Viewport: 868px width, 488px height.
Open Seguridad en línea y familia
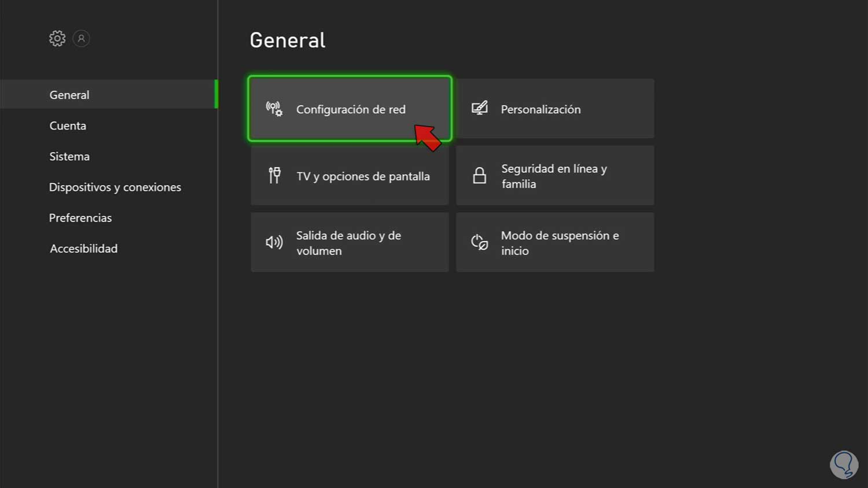[x=554, y=176]
